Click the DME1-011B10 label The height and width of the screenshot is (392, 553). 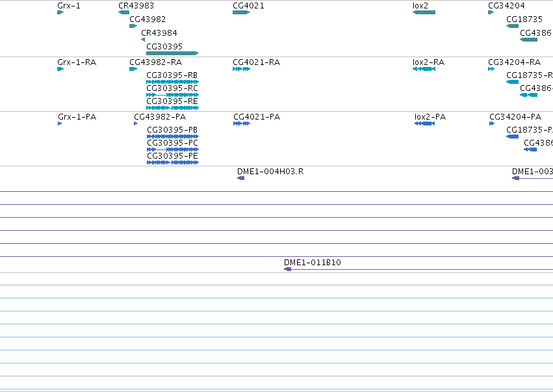(313, 263)
